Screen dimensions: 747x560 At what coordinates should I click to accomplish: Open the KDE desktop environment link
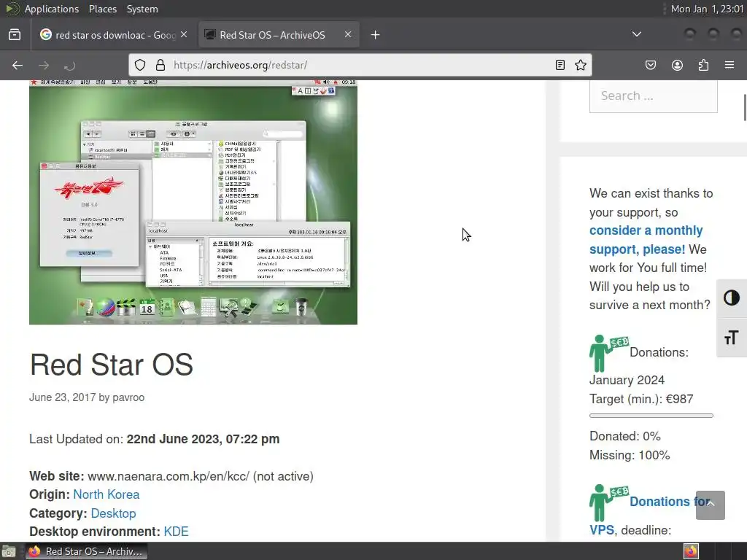point(177,532)
